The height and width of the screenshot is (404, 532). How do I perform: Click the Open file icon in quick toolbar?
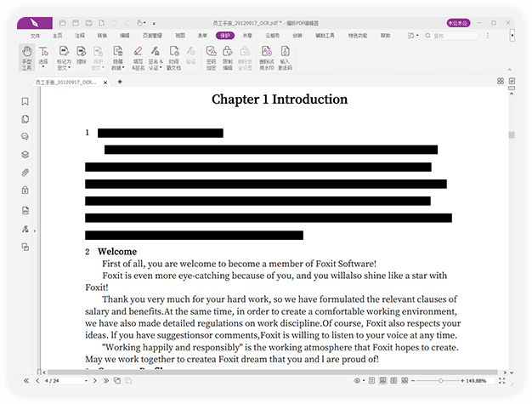coord(62,23)
